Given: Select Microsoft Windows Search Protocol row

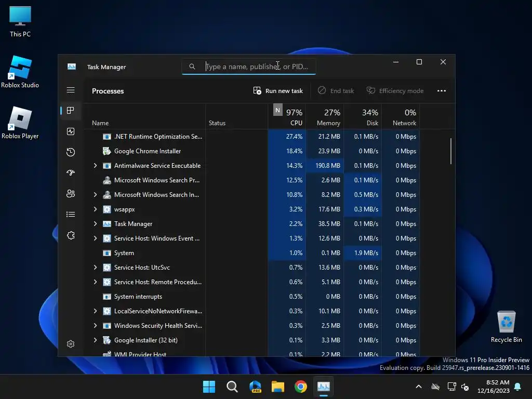Looking at the screenshot, I should point(252,180).
